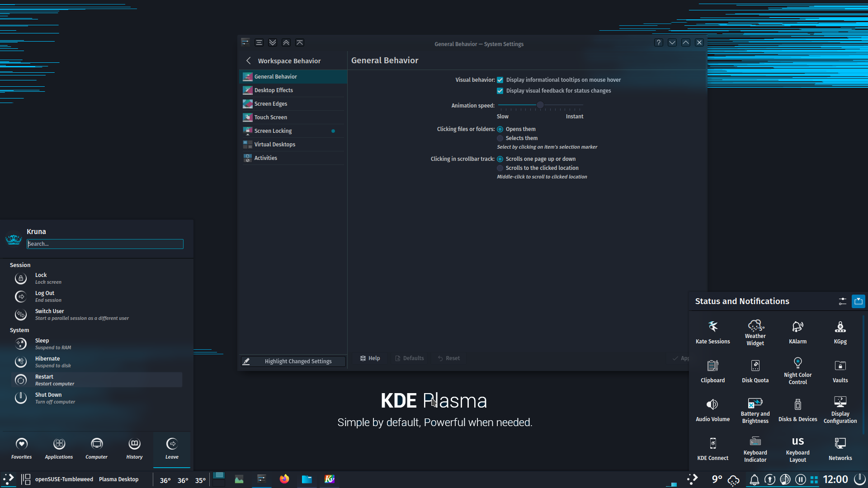
Task: Switch to the Favorites launcher tab
Action: 22,449
